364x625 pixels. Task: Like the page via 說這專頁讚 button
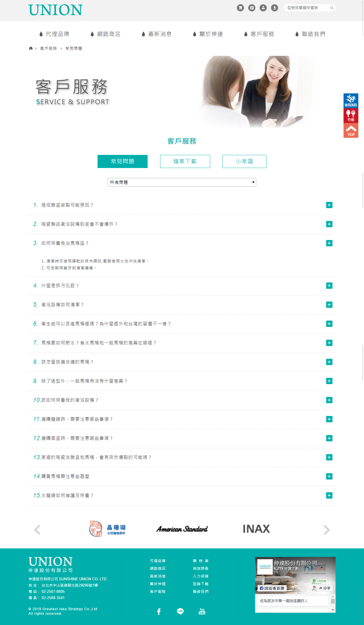[272, 588]
